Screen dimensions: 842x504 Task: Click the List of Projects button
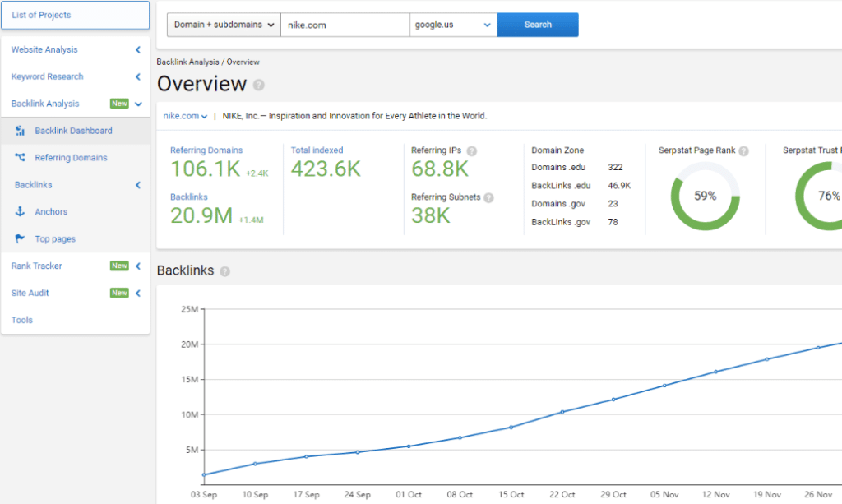(75, 15)
